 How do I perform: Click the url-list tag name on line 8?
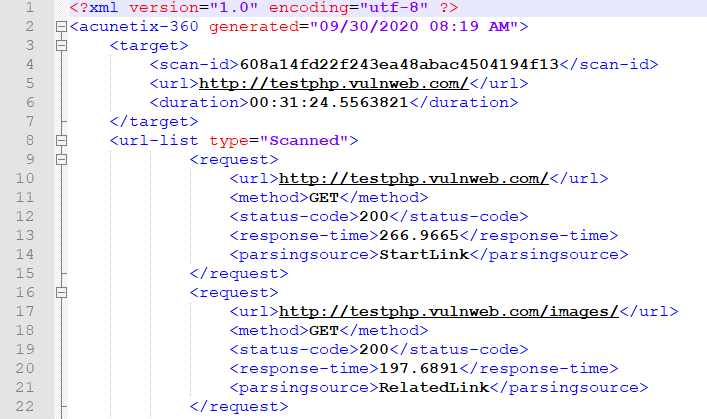(159, 141)
